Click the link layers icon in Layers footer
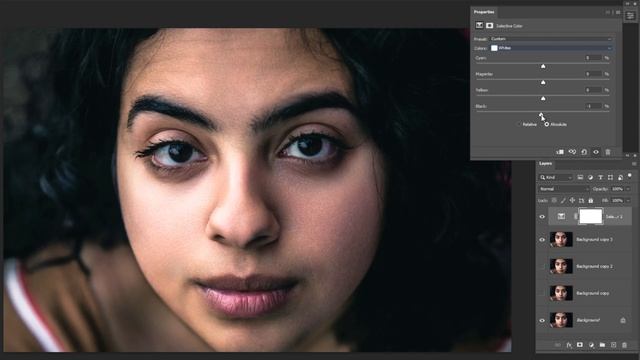 pyautogui.click(x=558, y=345)
